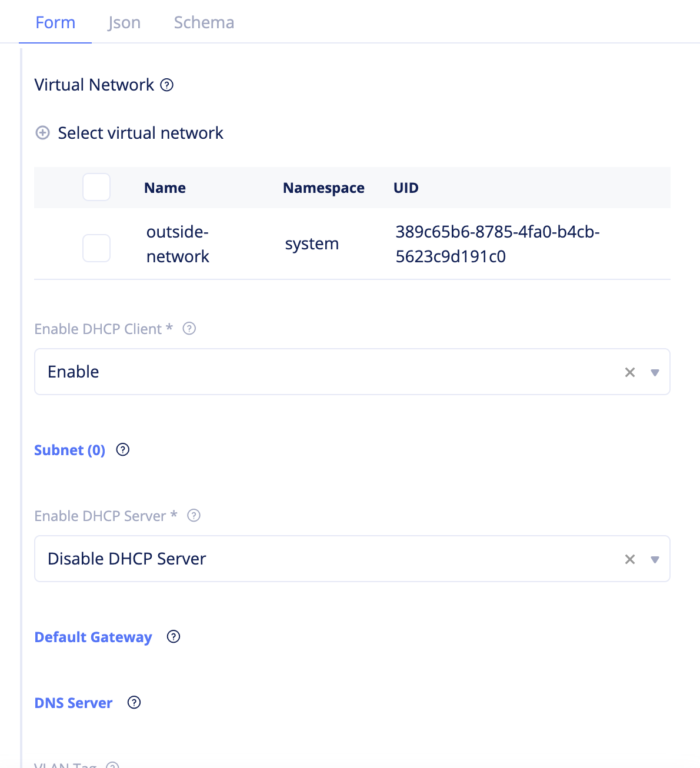
Task: Check the select-all checkbox in the table header
Action: [x=96, y=187]
